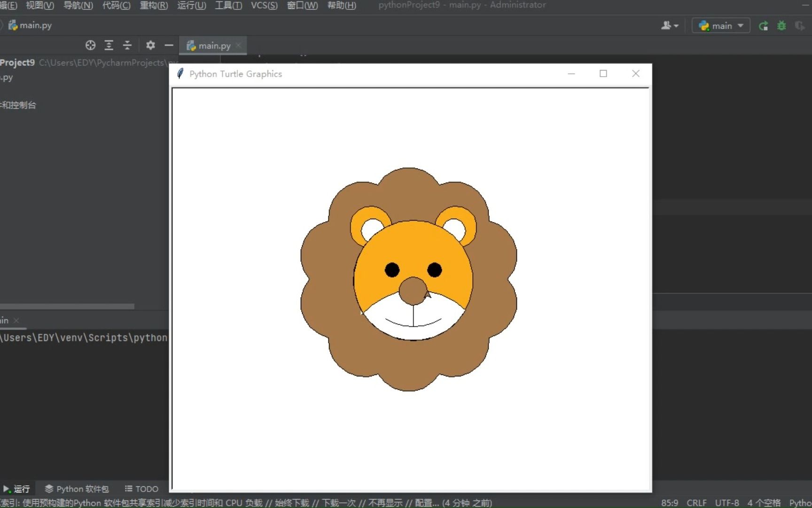Select the opened file in Project view

click(x=90, y=45)
